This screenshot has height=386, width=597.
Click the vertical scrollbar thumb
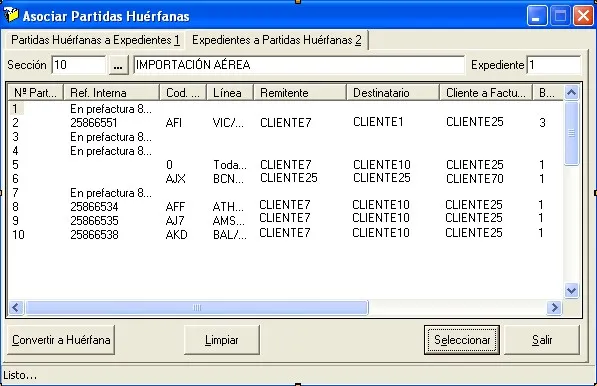[x=571, y=133]
